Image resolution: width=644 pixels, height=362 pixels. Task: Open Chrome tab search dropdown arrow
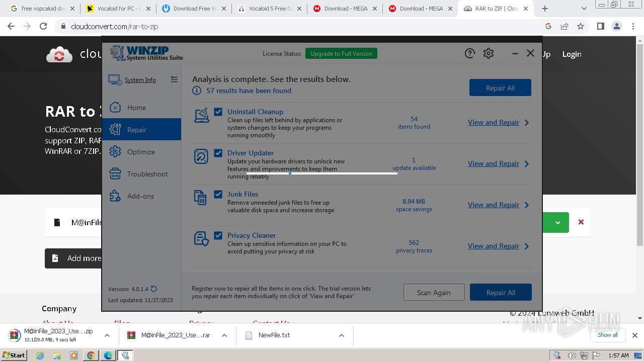pyautogui.click(x=584, y=9)
